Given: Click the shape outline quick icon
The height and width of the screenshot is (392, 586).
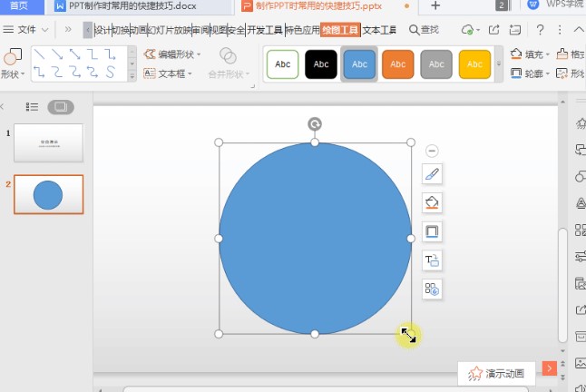Looking at the screenshot, I should (432, 230).
